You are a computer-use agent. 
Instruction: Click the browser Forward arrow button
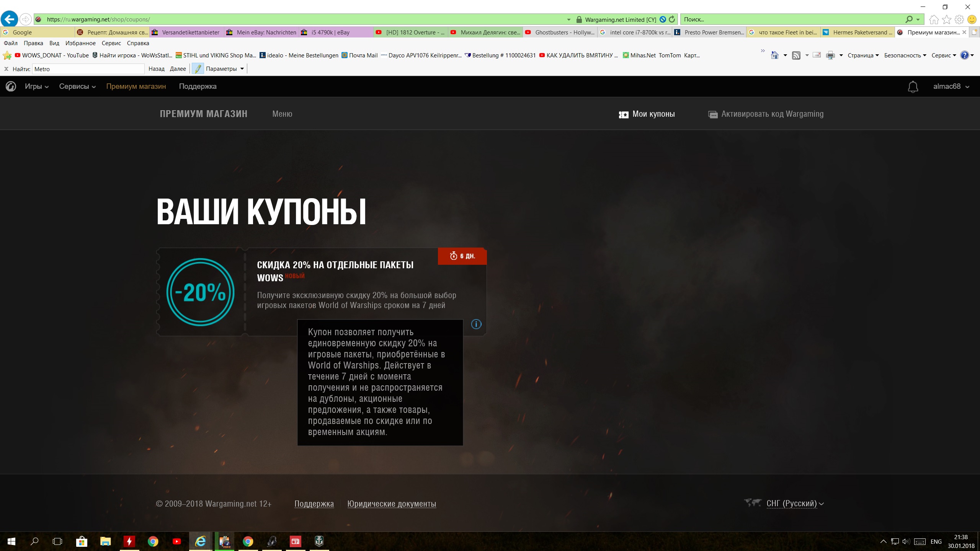click(x=25, y=19)
